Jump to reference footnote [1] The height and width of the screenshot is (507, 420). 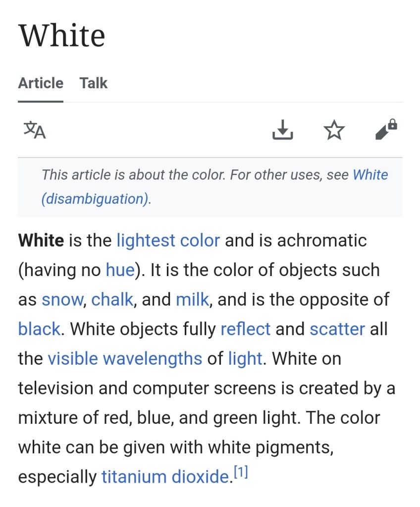(x=240, y=473)
